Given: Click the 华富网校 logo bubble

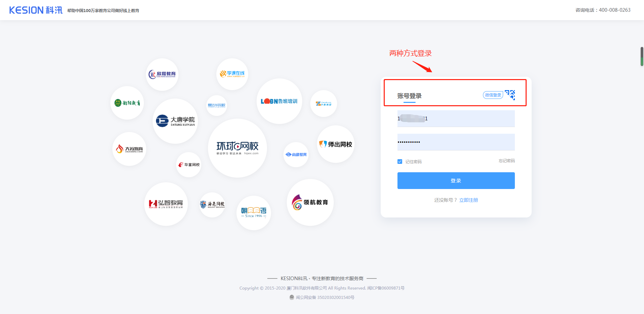Looking at the screenshot, I should [x=189, y=165].
